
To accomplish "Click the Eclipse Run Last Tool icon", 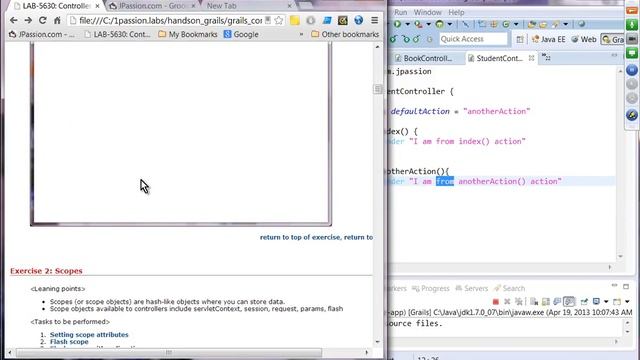I will tap(418, 24).
